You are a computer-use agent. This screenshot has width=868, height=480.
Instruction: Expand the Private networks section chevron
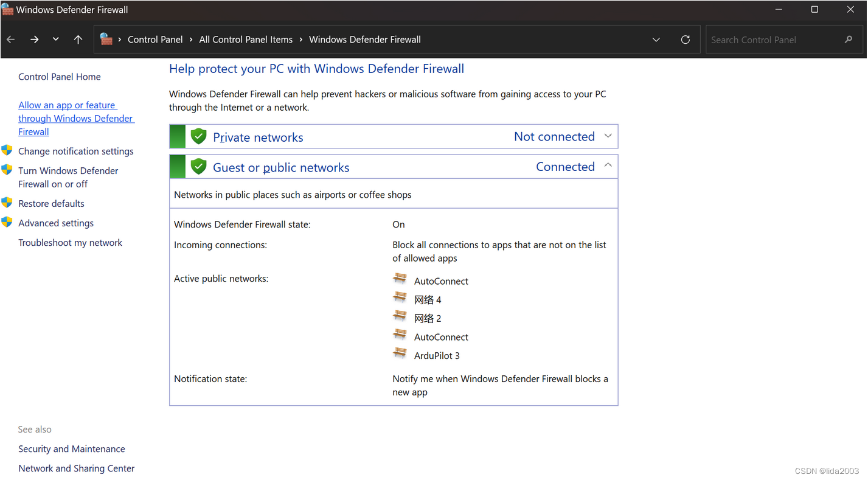(608, 136)
